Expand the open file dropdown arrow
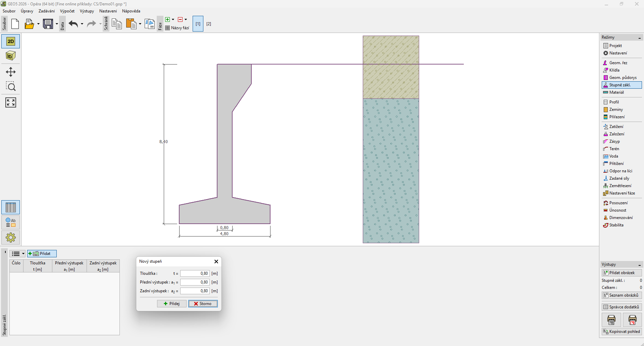 point(38,24)
